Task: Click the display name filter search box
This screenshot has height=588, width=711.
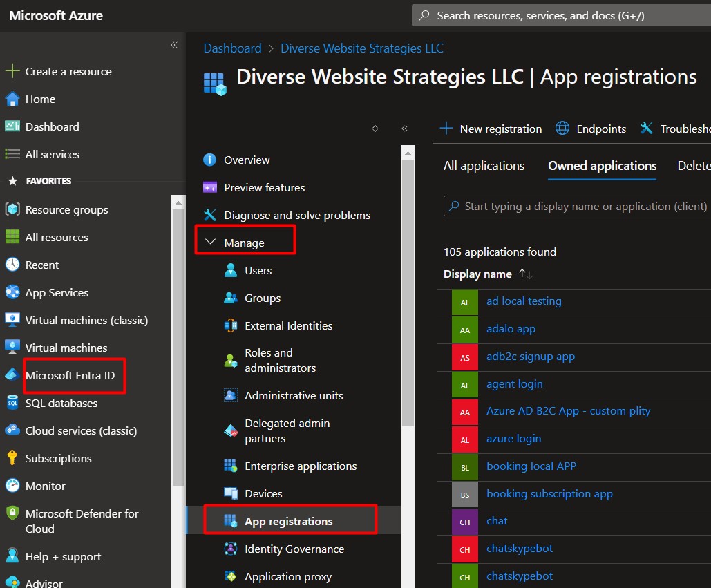Action: [577, 207]
